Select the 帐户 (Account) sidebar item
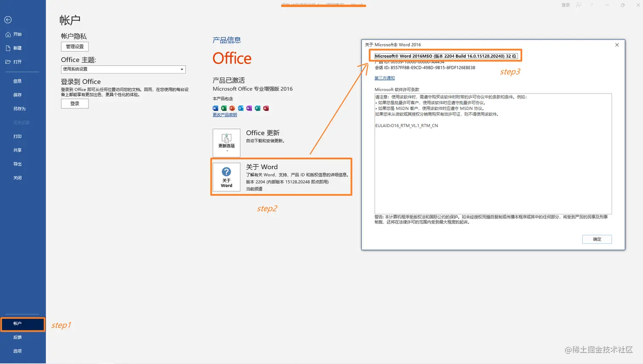 tap(23, 324)
